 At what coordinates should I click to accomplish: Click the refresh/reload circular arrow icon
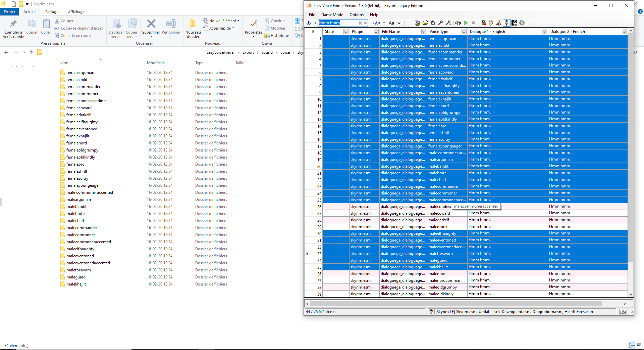point(433,23)
